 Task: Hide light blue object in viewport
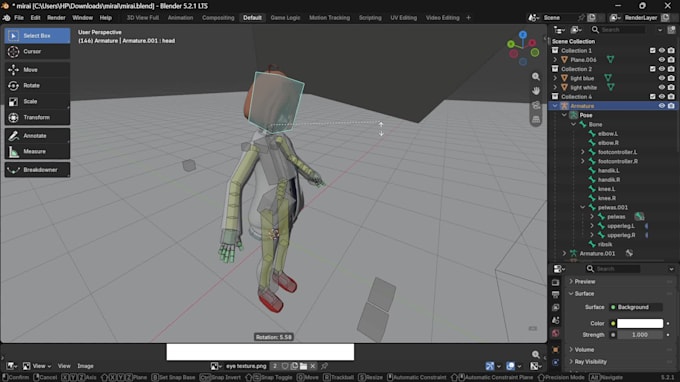[662, 78]
